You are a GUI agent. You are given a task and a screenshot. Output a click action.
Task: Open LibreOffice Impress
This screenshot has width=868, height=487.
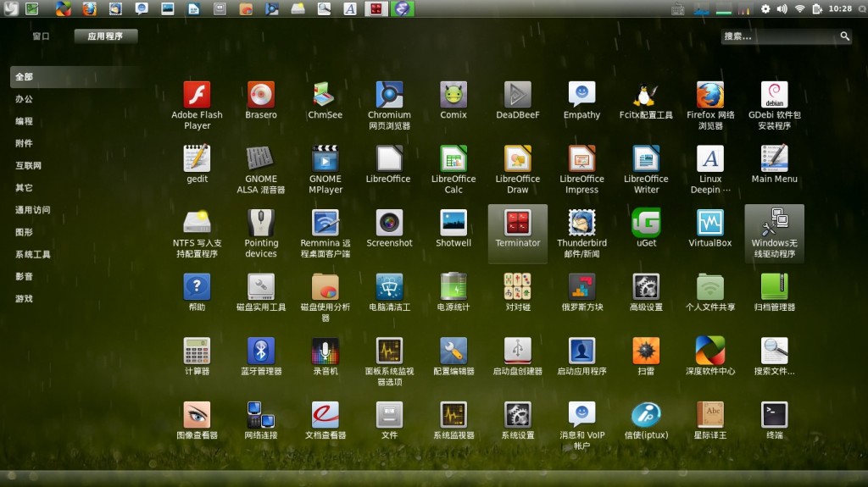click(x=581, y=169)
